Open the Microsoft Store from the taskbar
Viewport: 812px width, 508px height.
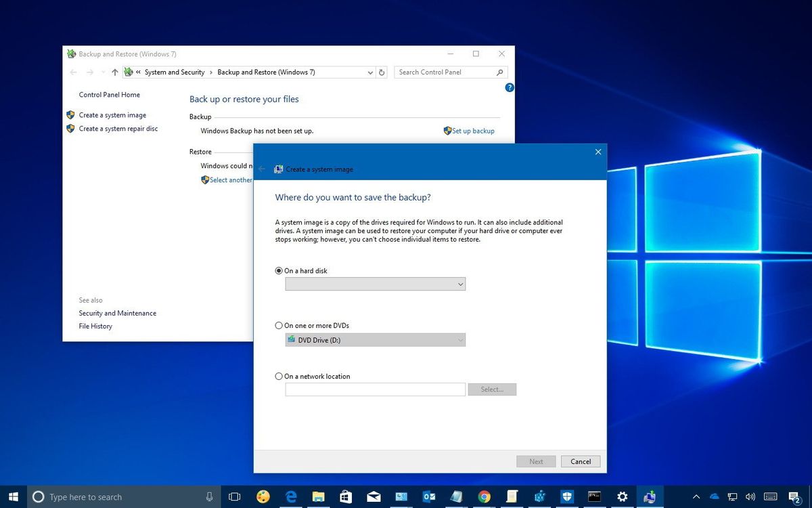[346, 496]
